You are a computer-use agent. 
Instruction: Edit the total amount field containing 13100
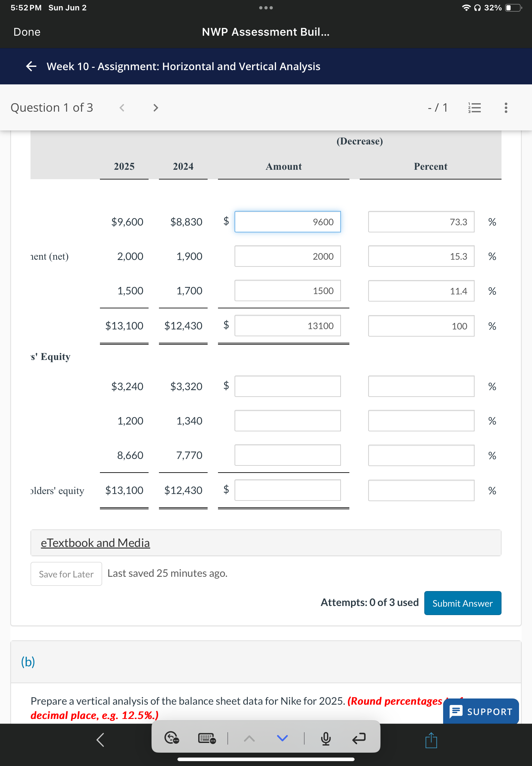tap(287, 326)
